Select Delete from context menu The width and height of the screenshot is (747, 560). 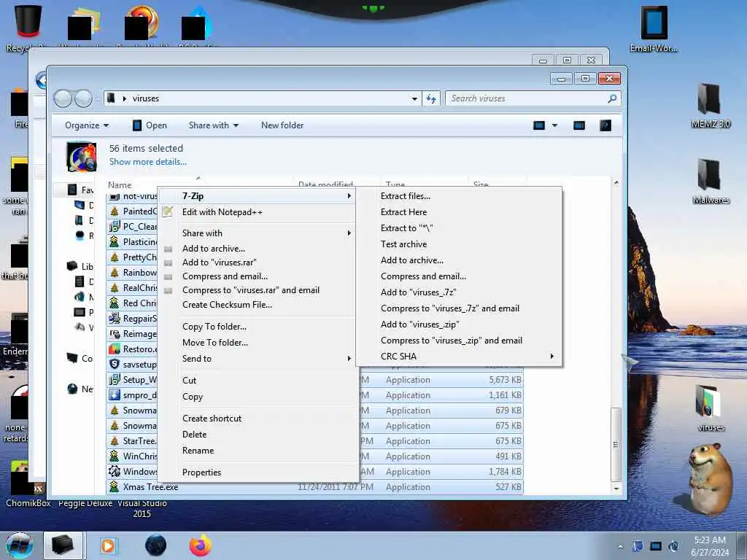pyautogui.click(x=194, y=435)
